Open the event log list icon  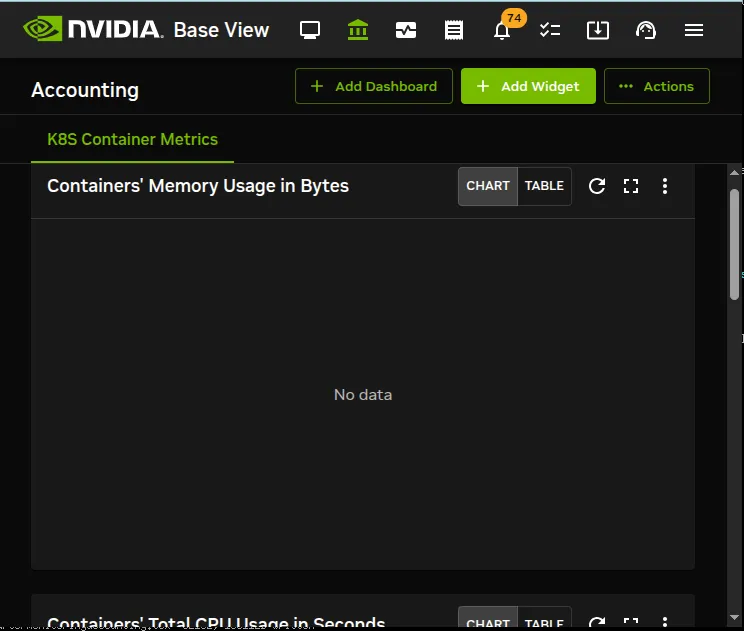(454, 30)
